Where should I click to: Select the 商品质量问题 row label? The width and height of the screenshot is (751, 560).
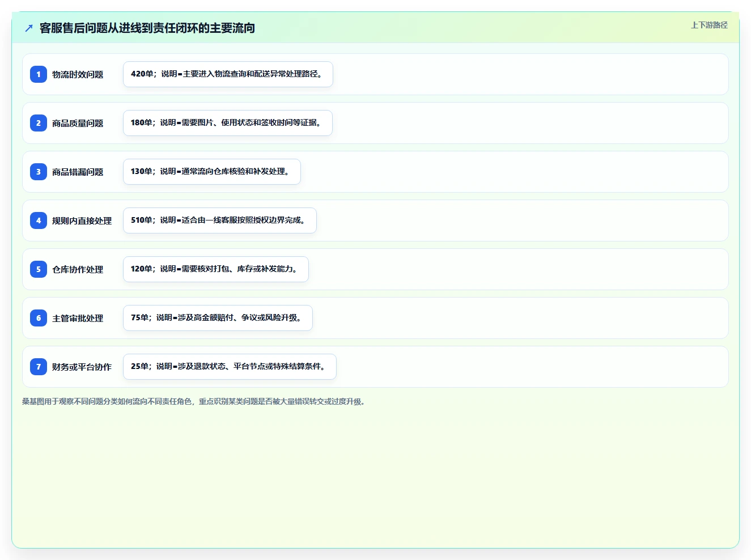78,123
